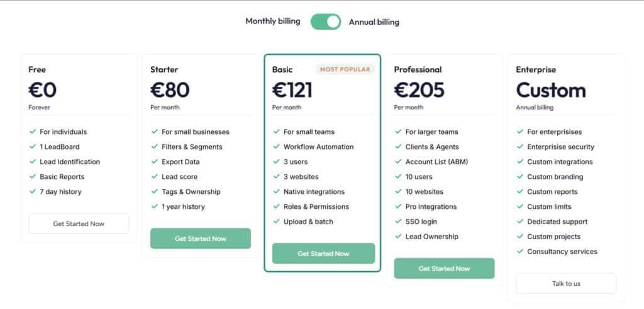The height and width of the screenshot is (309, 644).
Task: Click check icon next to Native integrations
Action: click(x=277, y=192)
